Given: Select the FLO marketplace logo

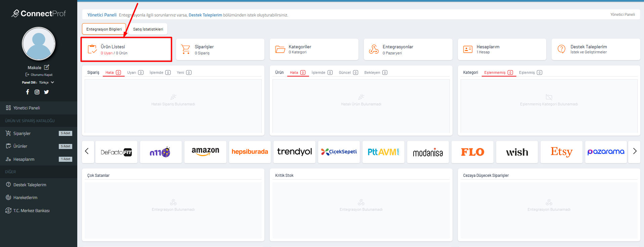Looking at the screenshot, I should [x=472, y=152].
